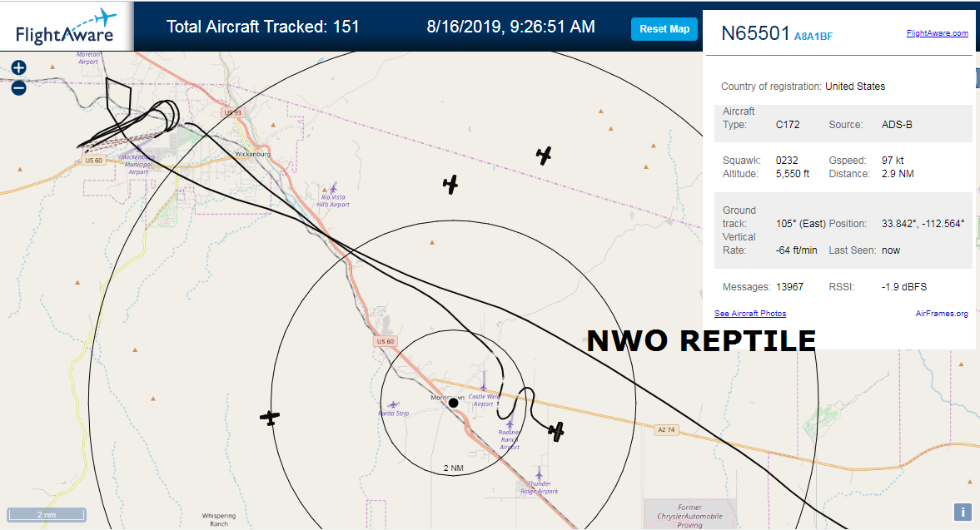This screenshot has width=980, height=530.
Task: Click the AZ 74 highway shield
Action: pos(666,429)
